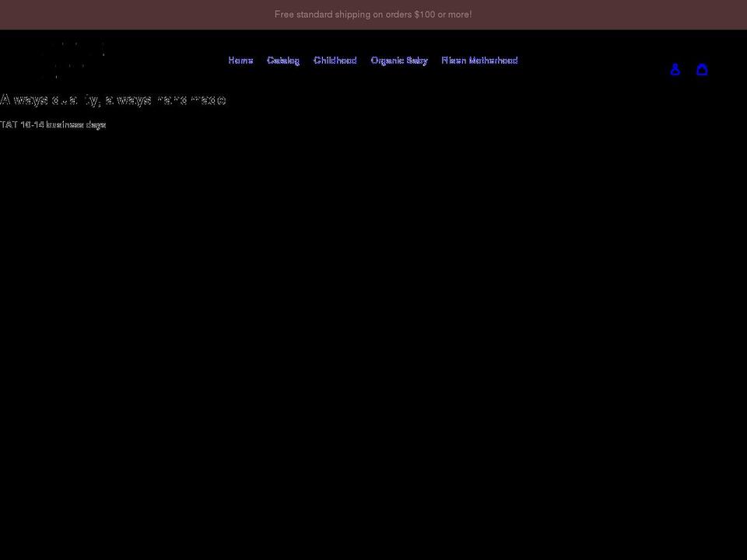Image resolution: width=747 pixels, height=560 pixels.
Task: Select the Catalog link next to Home
Action: tap(283, 60)
